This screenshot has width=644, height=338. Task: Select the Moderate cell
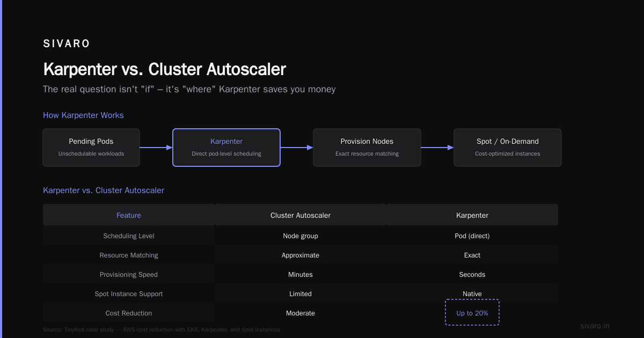[x=301, y=313]
